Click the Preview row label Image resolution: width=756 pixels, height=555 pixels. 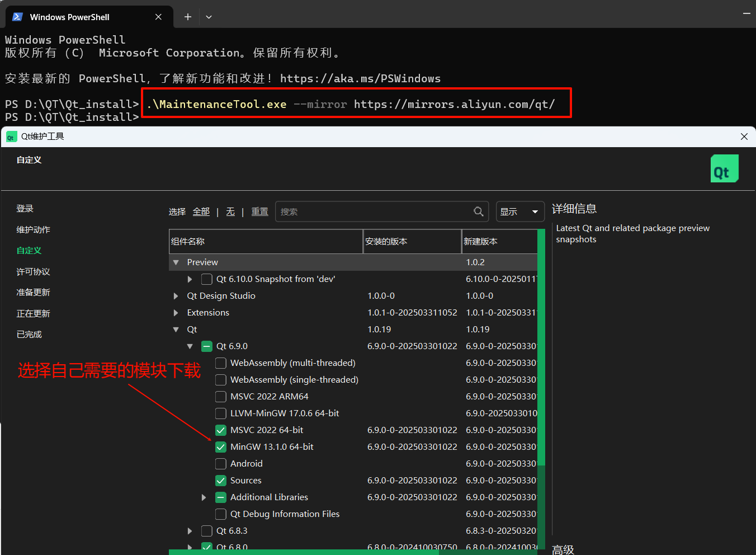202,262
